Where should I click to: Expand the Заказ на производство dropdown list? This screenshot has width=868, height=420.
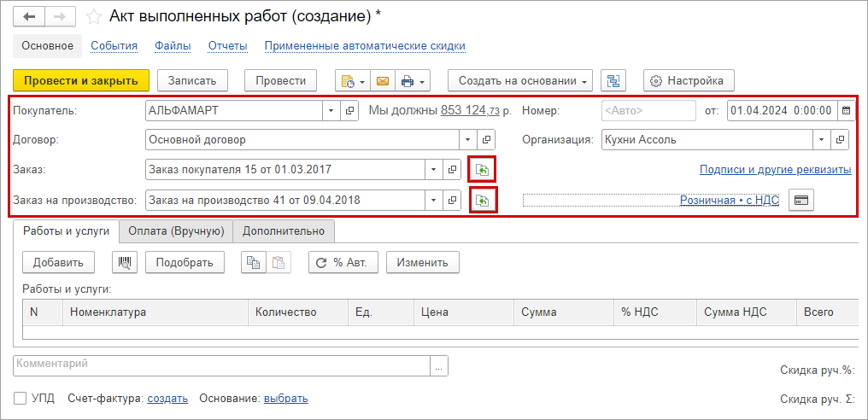click(435, 201)
